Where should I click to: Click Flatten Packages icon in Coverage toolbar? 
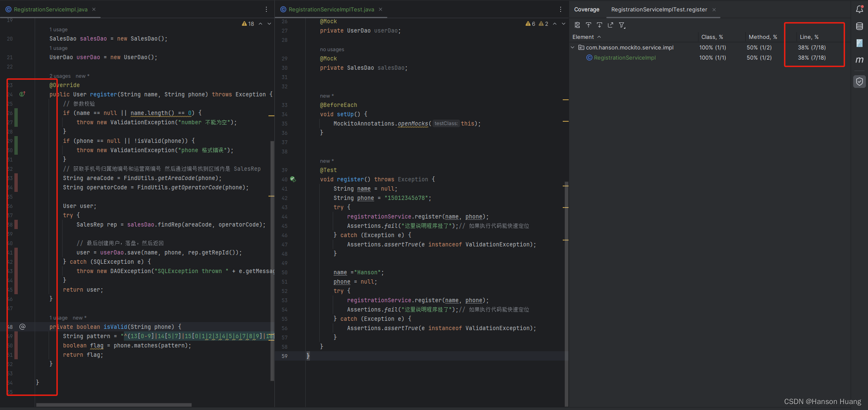click(x=578, y=25)
